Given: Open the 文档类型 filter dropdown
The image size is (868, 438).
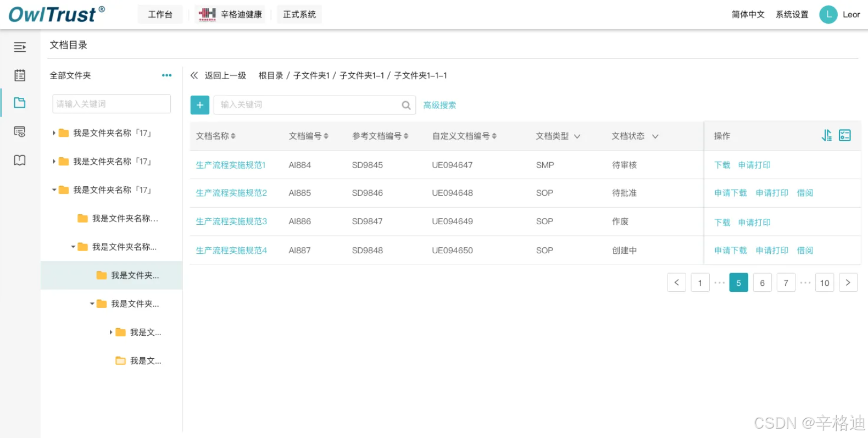Looking at the screenshot, I should [x=577, y=136].
